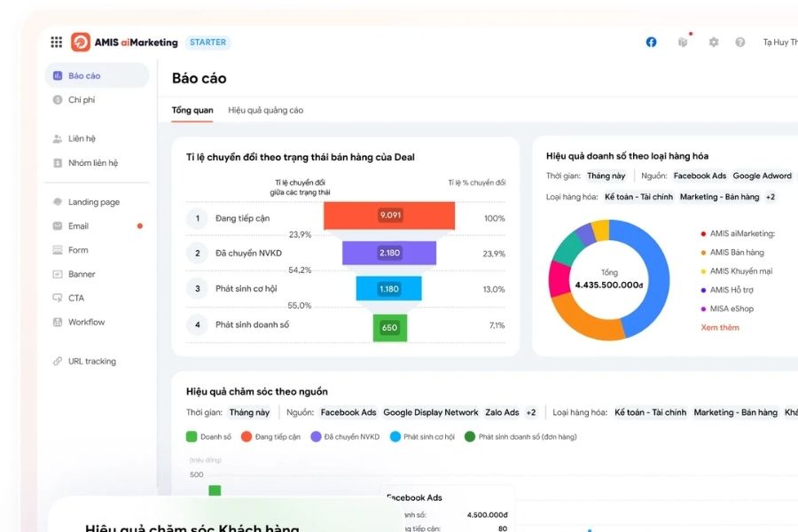Toggle AMIS Hỗ trợ in the donut legend
This screenshot has width=798, height=532.
pos(727,290)
